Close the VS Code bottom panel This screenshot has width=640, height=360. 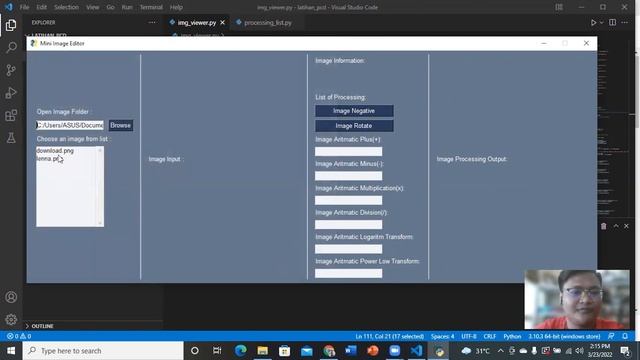[x=627, y=226]
